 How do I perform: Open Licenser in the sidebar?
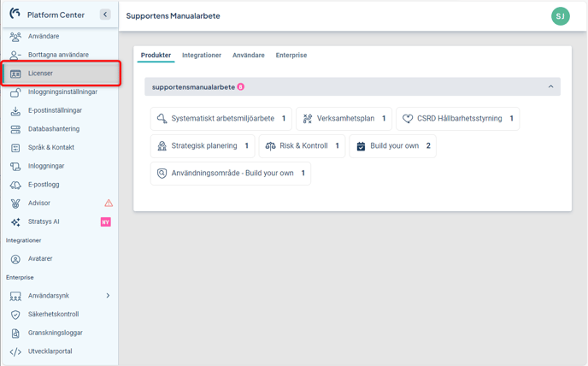[40, 74]
